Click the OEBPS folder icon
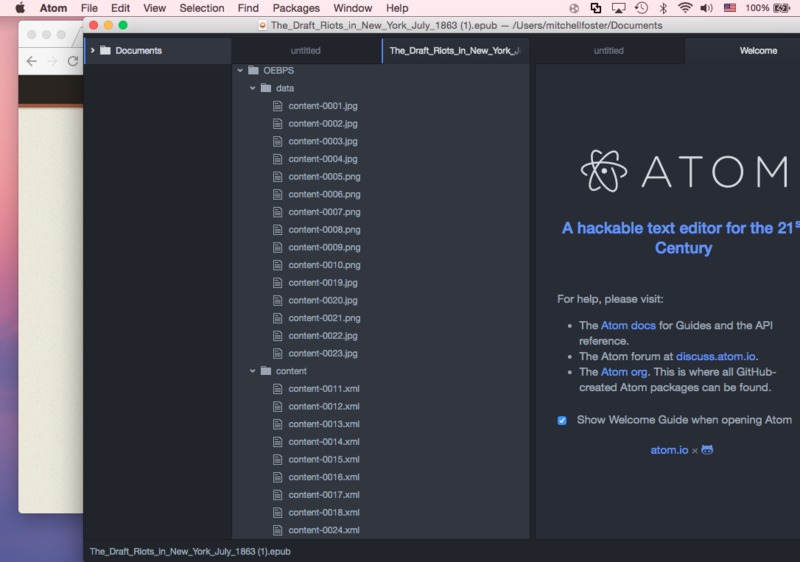800x562 pixels. pos(253,70)
